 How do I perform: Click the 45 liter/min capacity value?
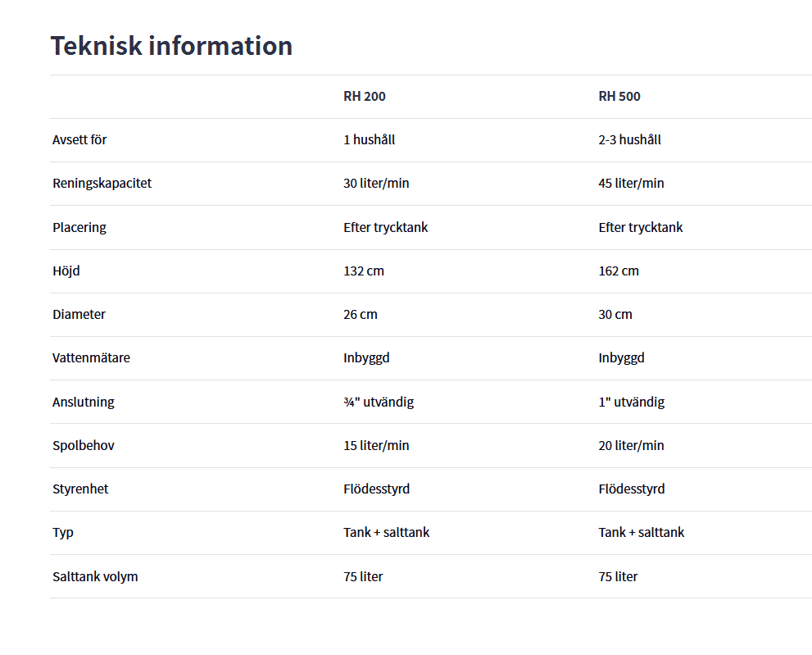631,184
